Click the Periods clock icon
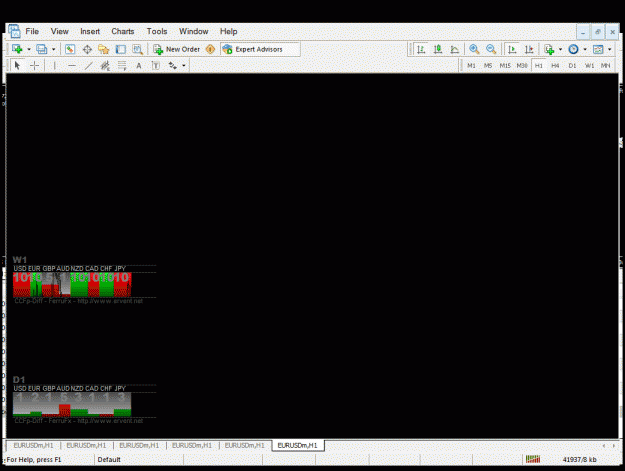Image resolution: width=625 pixels, height=471 pixels. [573, 49]
